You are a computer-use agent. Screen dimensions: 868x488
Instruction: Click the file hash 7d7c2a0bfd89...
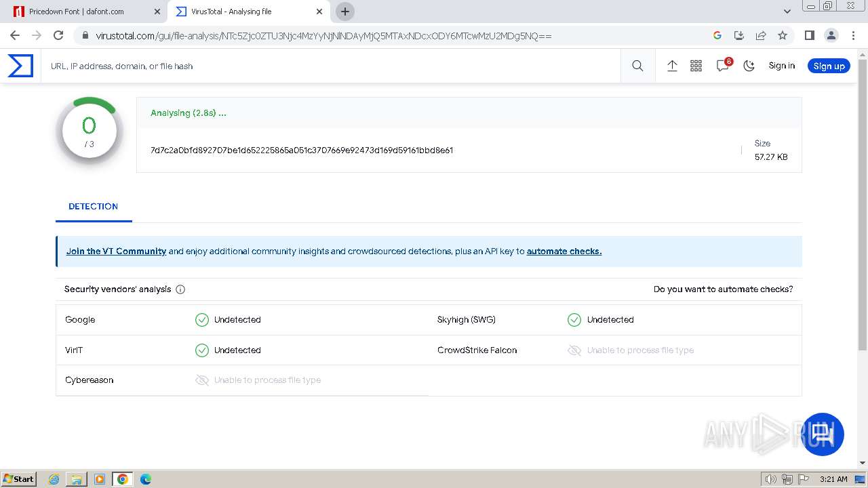(x=302, y=150)
